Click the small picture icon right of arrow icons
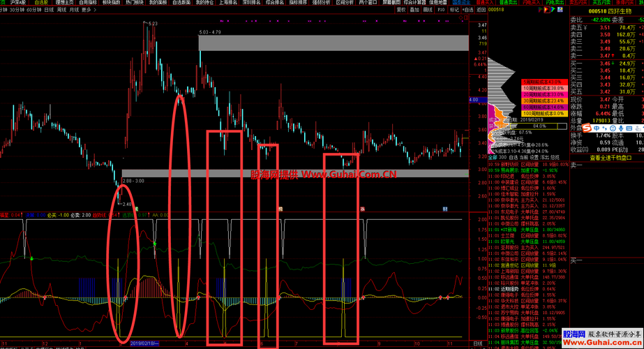The height and width of the screenshot is (349, 644). point(560,10)
